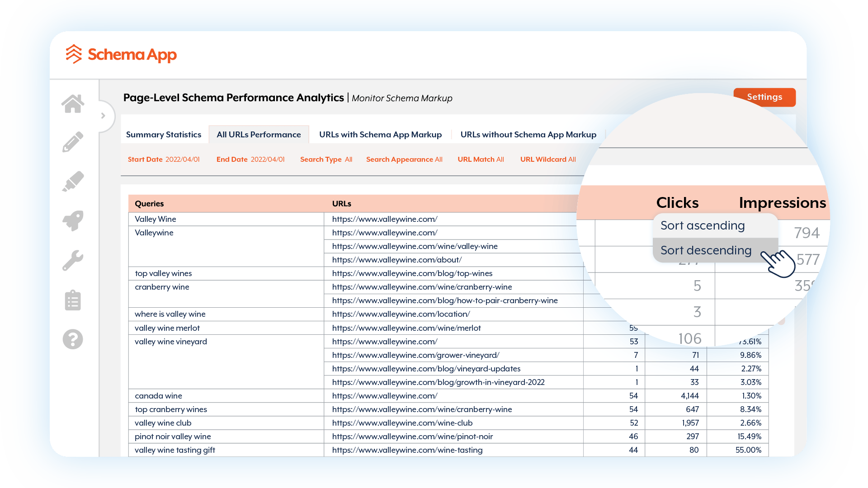Open the Clipboard reports icon in sidebar

[73, 300]
